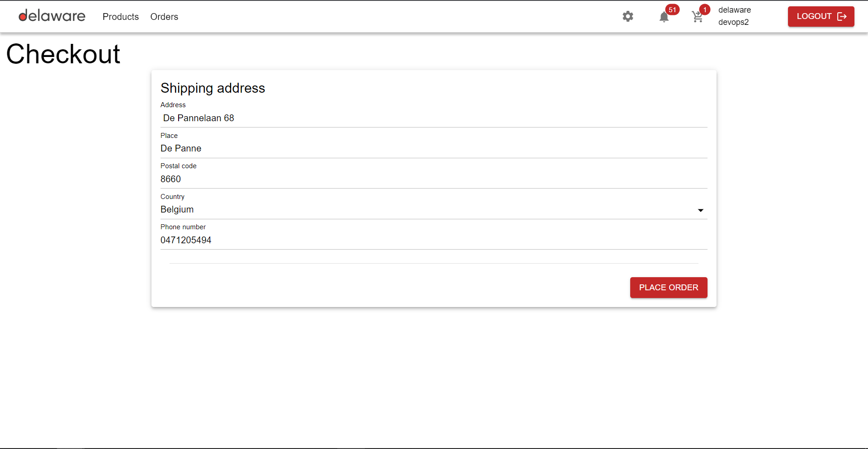This screenshot has height=449, width=868.
Task: Click the notifications bell icon
Action: (x=664, y=17)
